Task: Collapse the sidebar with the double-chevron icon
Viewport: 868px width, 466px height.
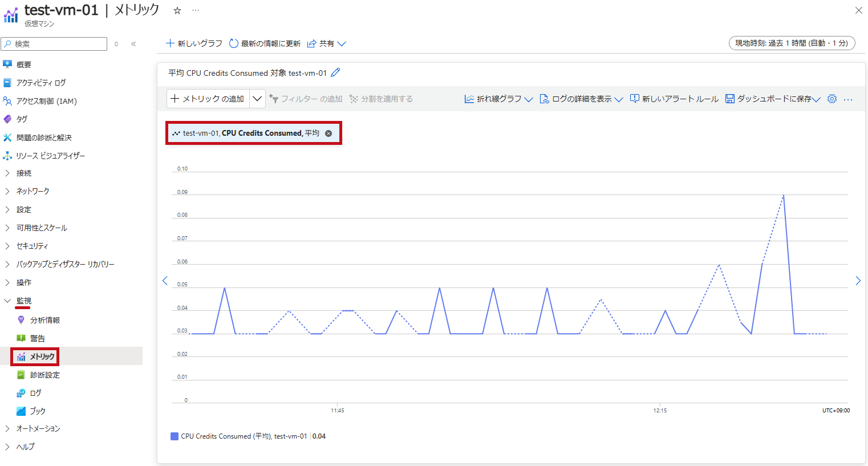Action: pyautogui.click(x=133, y=44)
